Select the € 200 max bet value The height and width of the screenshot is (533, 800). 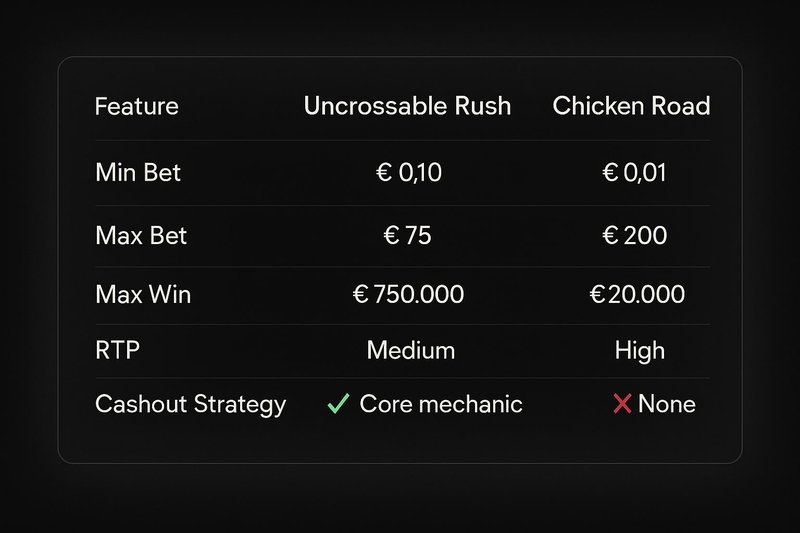[x=636, y=237]
